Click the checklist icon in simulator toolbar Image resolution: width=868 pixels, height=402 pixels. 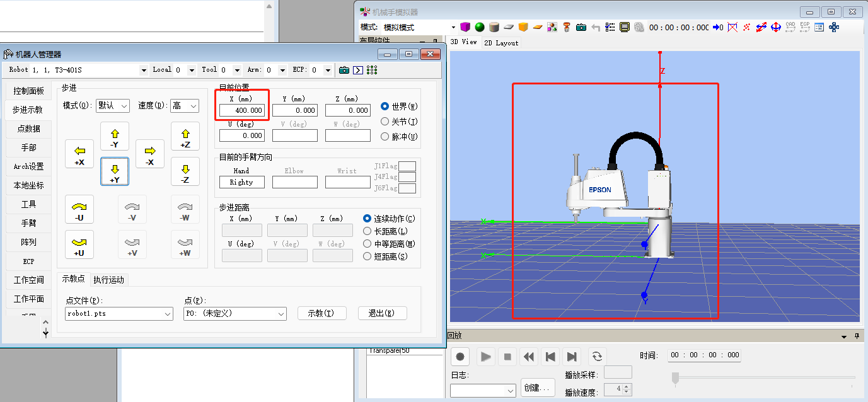click(x=610, y=27)
